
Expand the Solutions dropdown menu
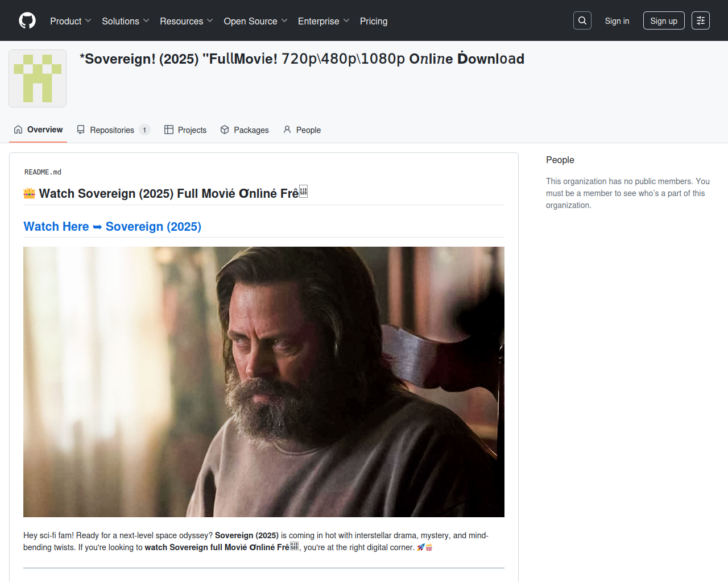[125, 21]
